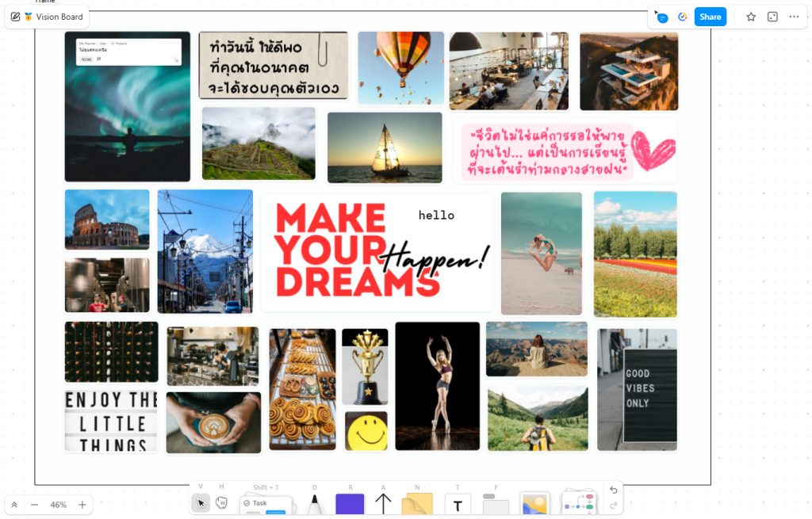Select the Make Your Dreams Happen graphic
This screenshot has height=519, width=812.
pyautogui.click(x=378, y=252)
